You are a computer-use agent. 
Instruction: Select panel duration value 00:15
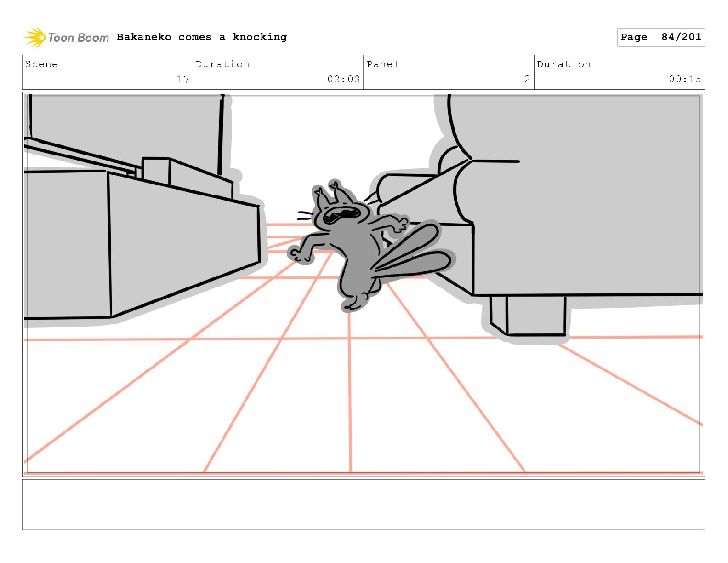tap(685, 79)
